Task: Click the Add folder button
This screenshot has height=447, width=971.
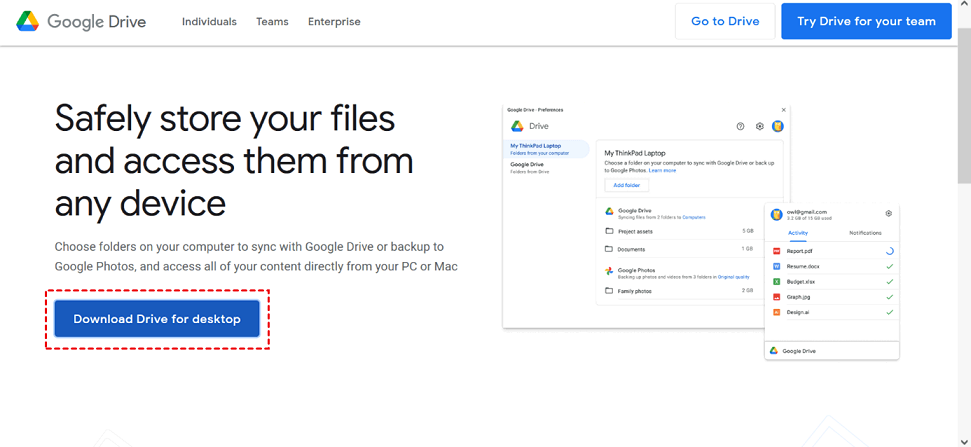Action: tap(626, 186)
